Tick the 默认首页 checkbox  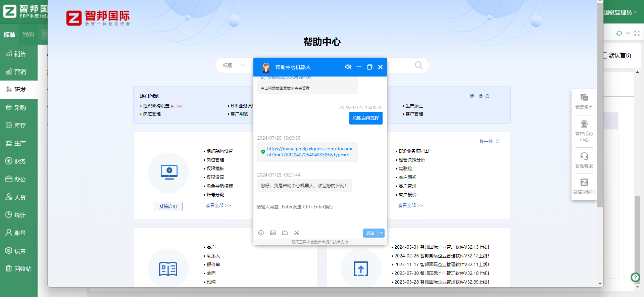pyautogui.click(x=605, y=55)
